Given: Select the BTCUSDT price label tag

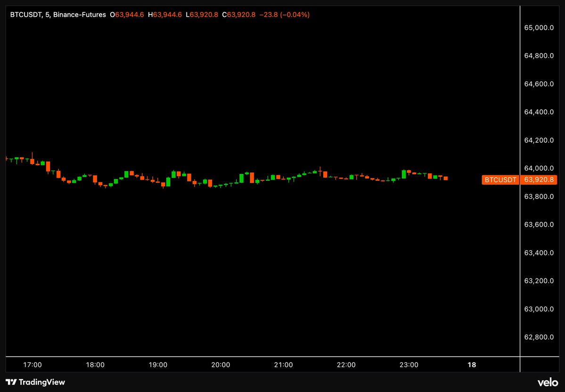Looking at the screenshot, I should click(x=500, y=180).
